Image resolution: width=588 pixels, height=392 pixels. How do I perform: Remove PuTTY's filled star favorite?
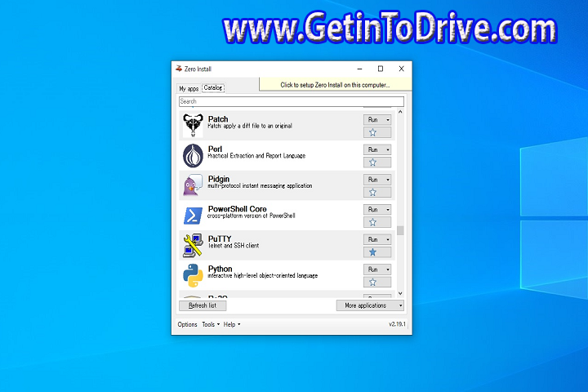pyautogui.click(x=377, y=252)
